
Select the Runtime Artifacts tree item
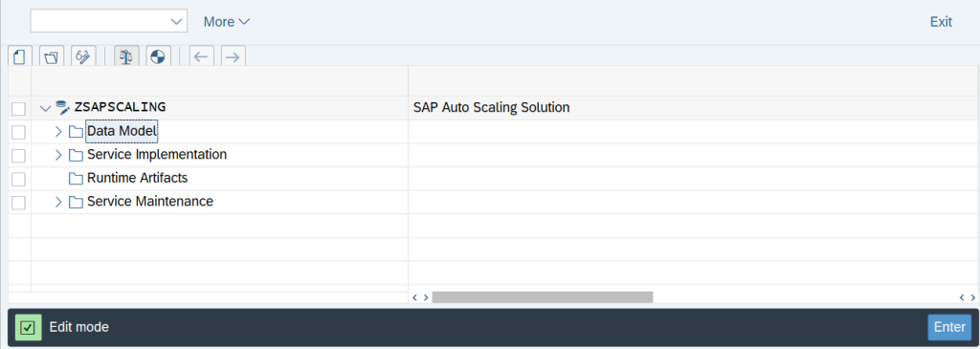point(138,178)
